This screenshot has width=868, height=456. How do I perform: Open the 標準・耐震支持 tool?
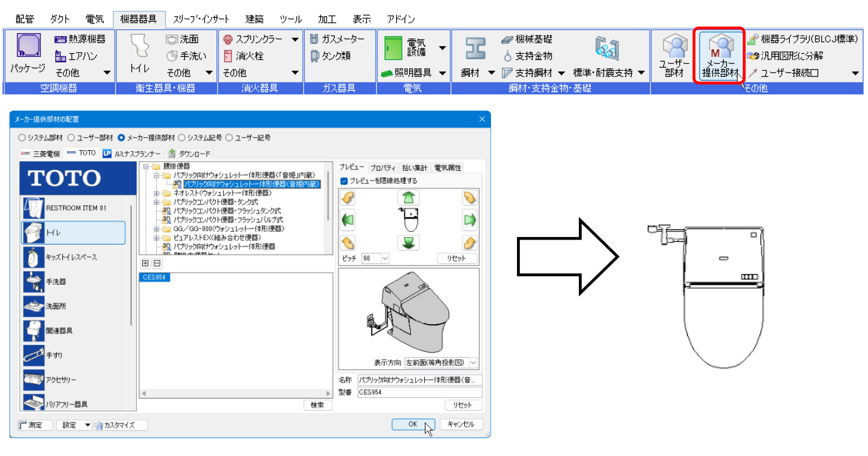tap(606, 56)
